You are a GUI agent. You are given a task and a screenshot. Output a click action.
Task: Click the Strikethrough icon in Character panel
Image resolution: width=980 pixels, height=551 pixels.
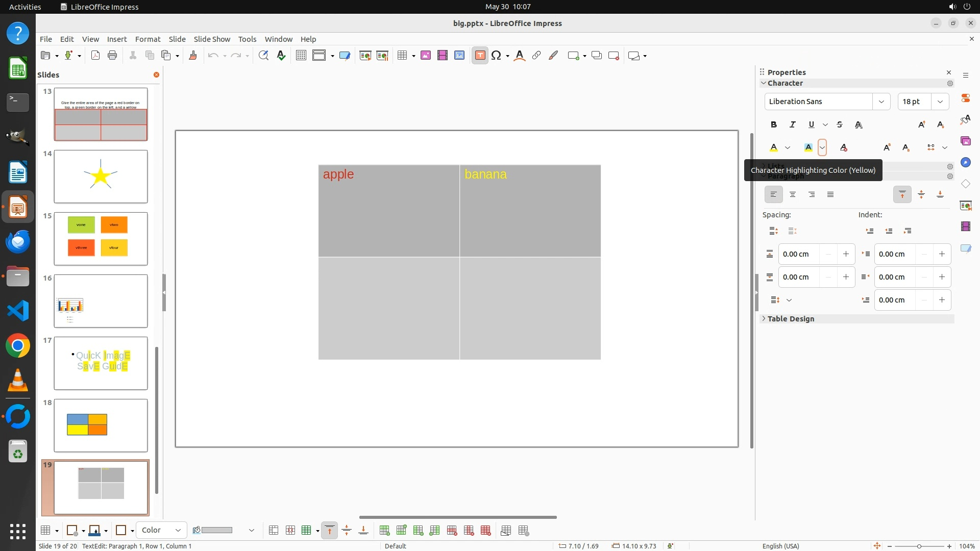pos(840,124)
